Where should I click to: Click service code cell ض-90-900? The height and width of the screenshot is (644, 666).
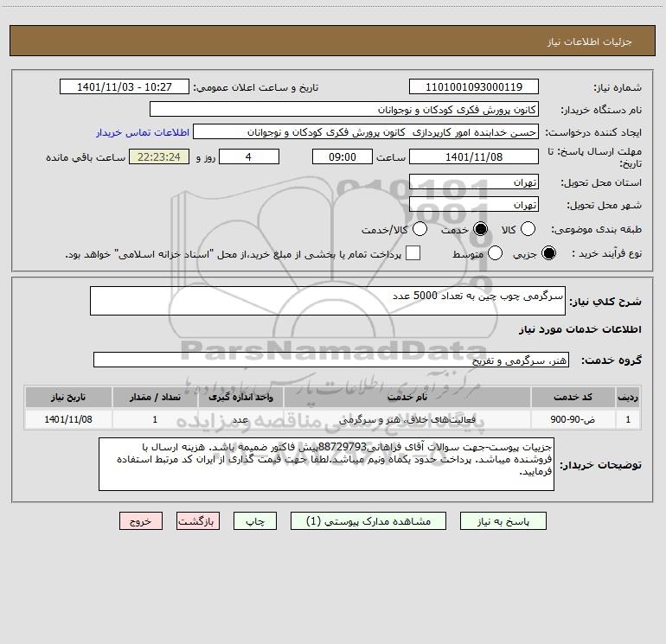[x=573, y=419]
